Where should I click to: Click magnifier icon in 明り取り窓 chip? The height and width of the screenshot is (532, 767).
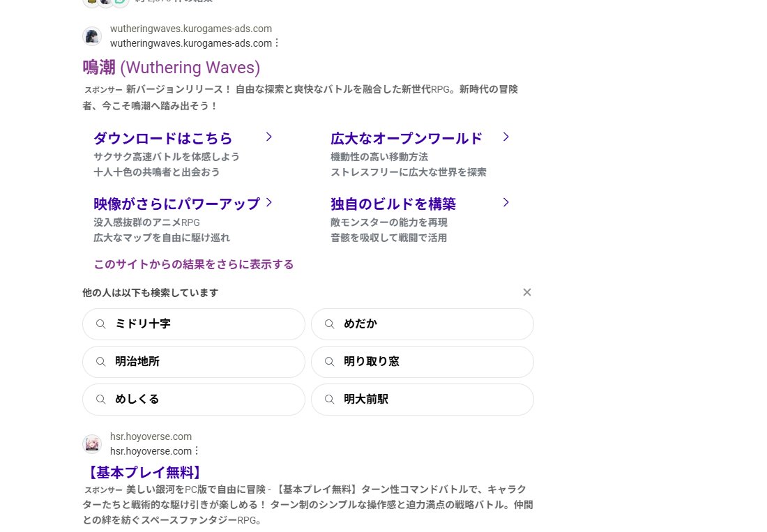coord(330,362)
